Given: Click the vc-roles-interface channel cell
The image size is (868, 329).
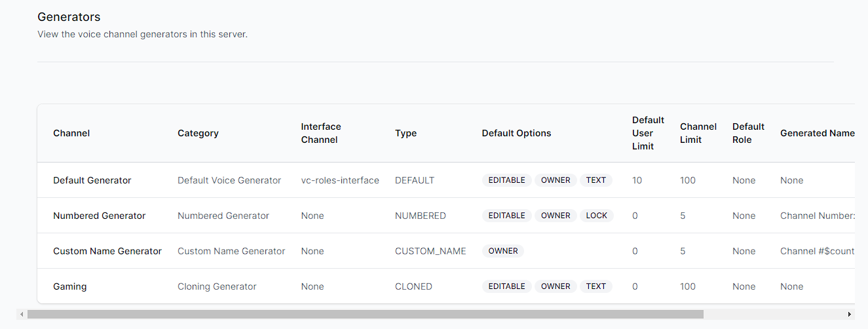Looking at the screenshot, I should click(x=340, y=180).
